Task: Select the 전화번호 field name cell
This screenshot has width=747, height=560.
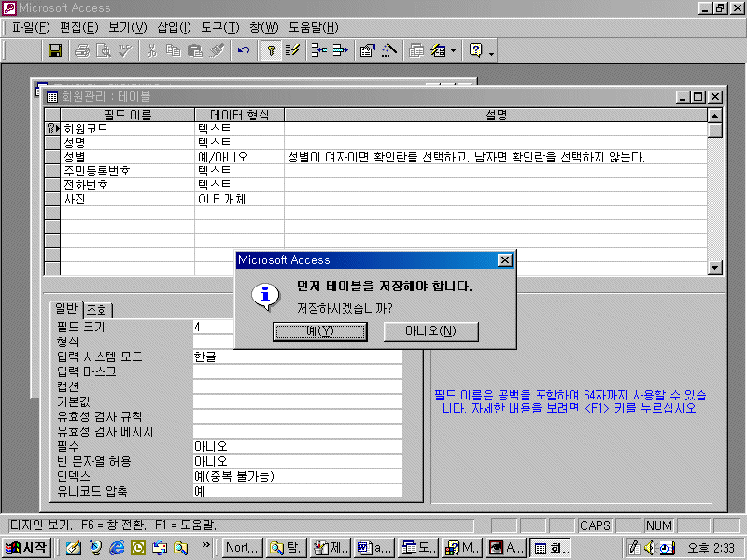Action: point(128,185)
